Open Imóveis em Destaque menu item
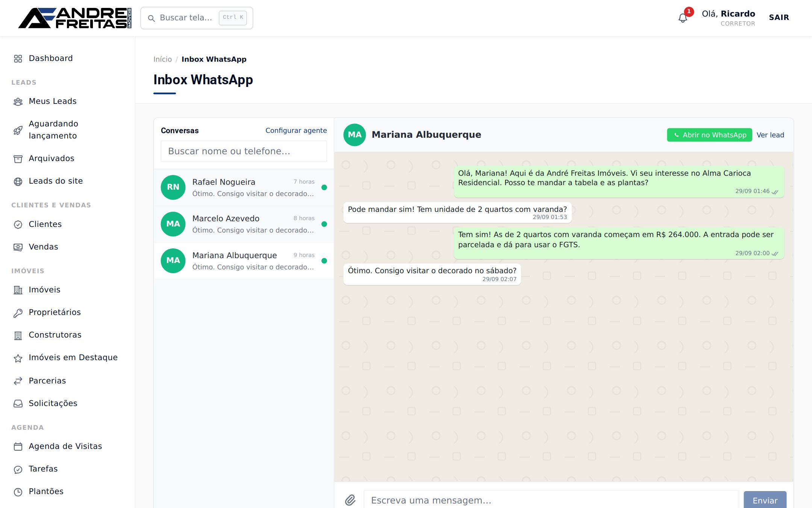Screen dimensions: 812x508 coord(68,357)
